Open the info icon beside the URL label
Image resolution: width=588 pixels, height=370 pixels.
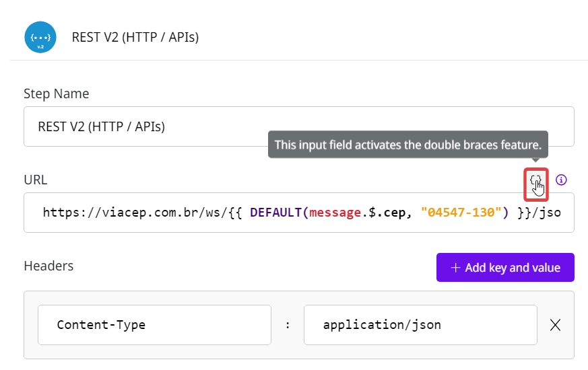(x=562, y=180)
